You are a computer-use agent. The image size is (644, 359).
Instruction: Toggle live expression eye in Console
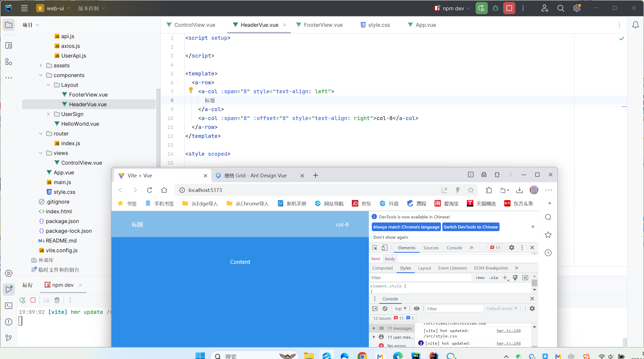(x=417, y=308)
